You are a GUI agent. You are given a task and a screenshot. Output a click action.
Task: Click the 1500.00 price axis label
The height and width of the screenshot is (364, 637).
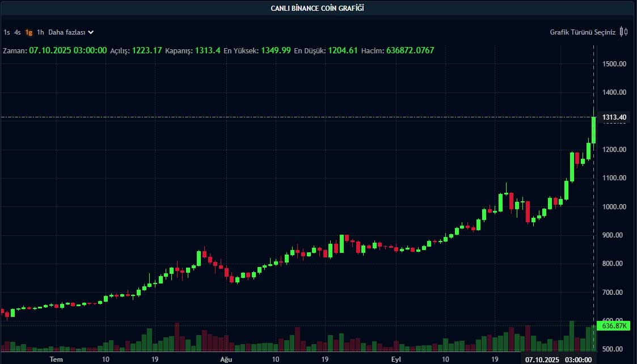click(614, 64)
